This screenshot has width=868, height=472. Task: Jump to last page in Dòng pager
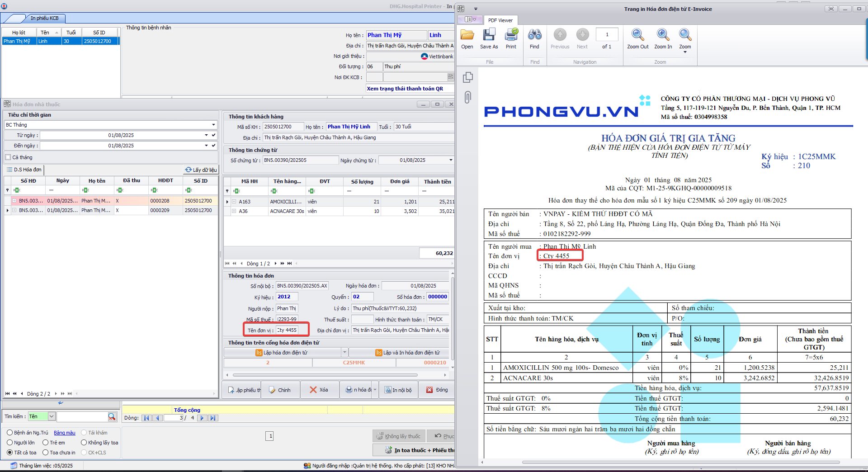[x=213, y=418]
